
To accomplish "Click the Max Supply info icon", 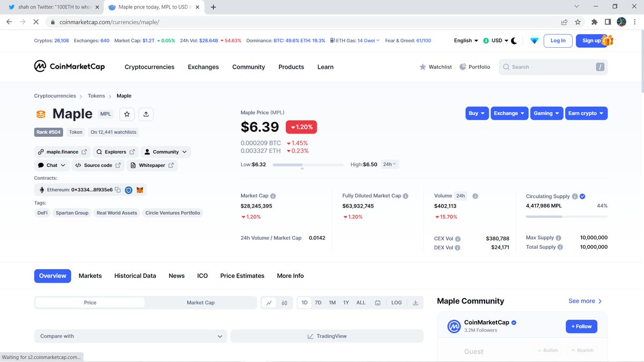I will pos(559,238).
